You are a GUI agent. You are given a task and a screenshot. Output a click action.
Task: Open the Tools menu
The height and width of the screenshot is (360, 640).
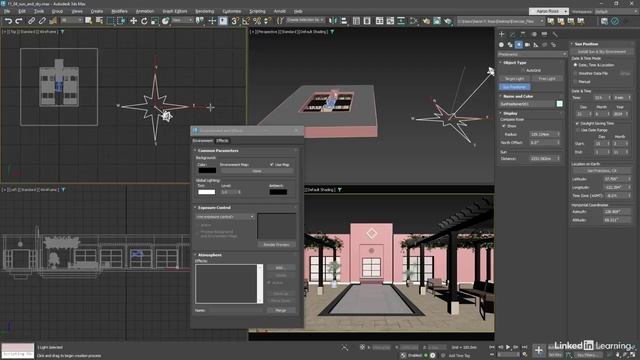click(39, 11)
